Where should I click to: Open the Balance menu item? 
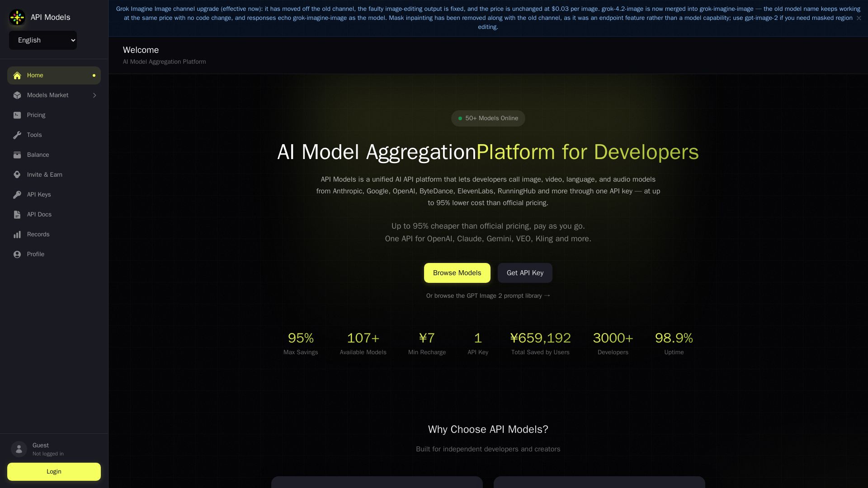point(54,155)
